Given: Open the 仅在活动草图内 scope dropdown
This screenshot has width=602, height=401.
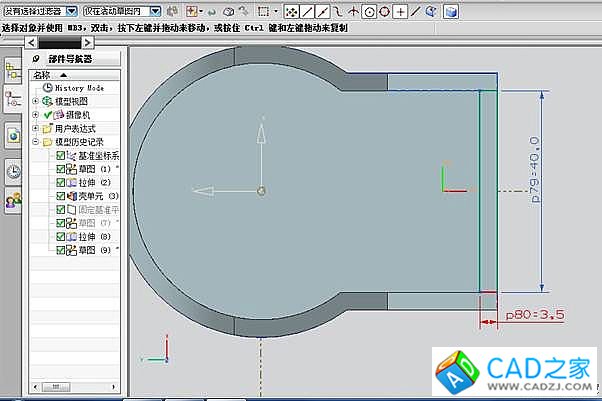Looking at the screenshot, I should (x=155, y=11).
